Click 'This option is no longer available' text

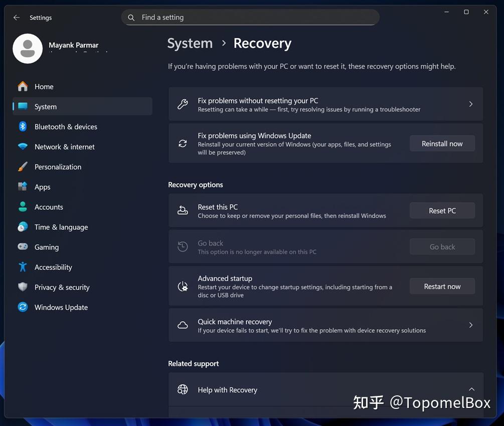(x=257, y=252)
